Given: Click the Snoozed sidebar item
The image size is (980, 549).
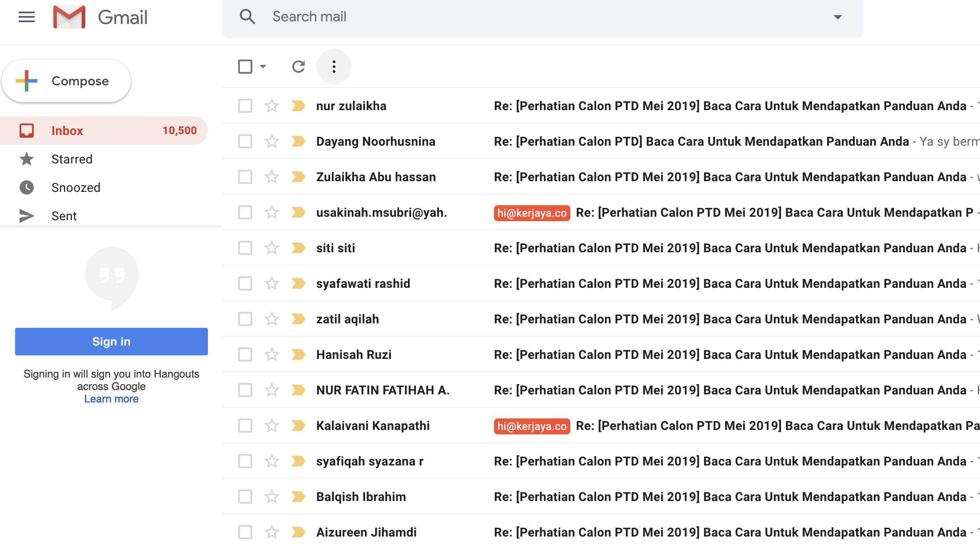Looking at the screenshot, I should pyautogui.click(x=76, y=188).
